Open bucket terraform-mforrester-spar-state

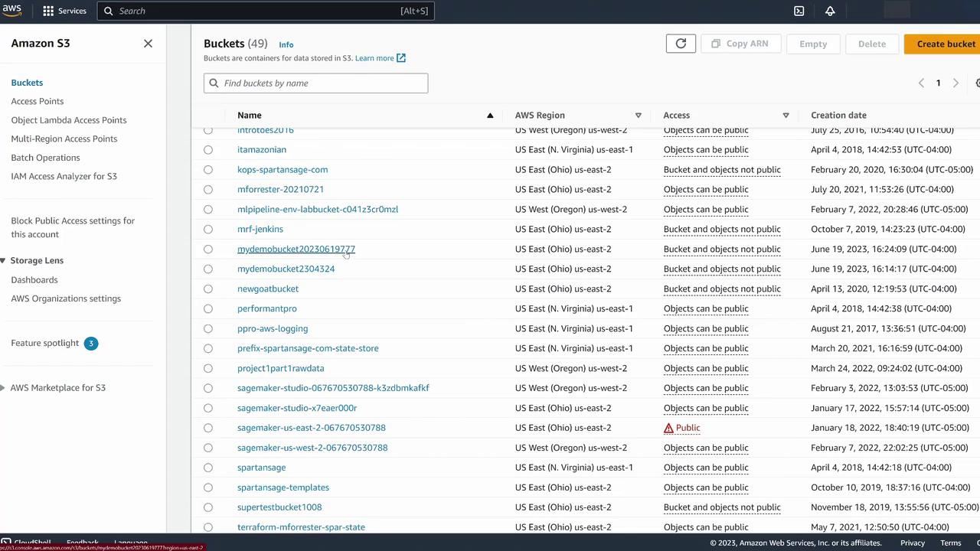point(301,527)
